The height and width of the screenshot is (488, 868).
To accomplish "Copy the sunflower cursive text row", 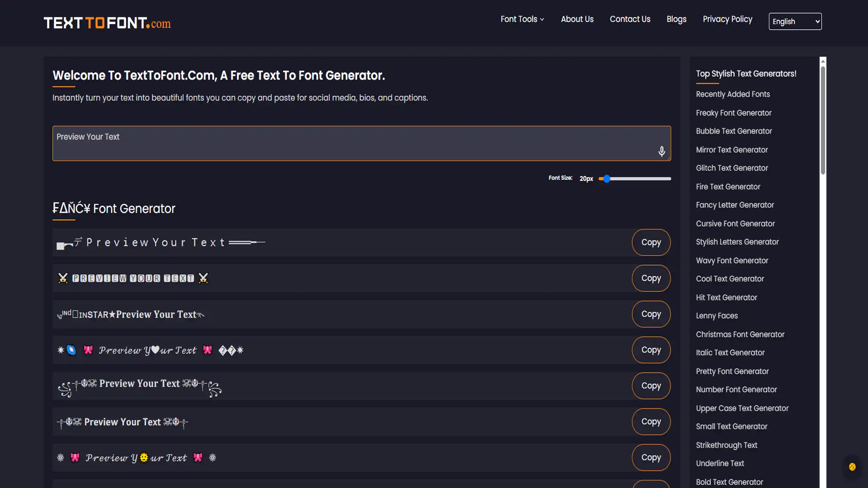I will 651,457.
